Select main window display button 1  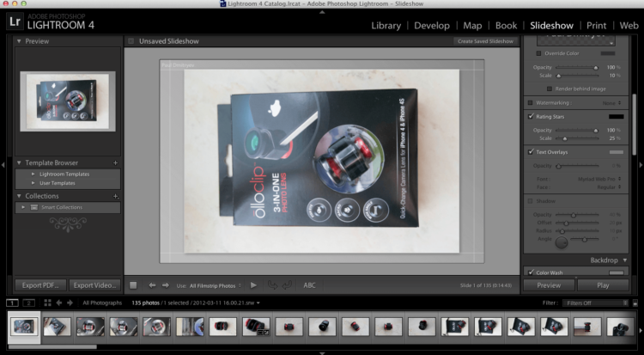12,303
